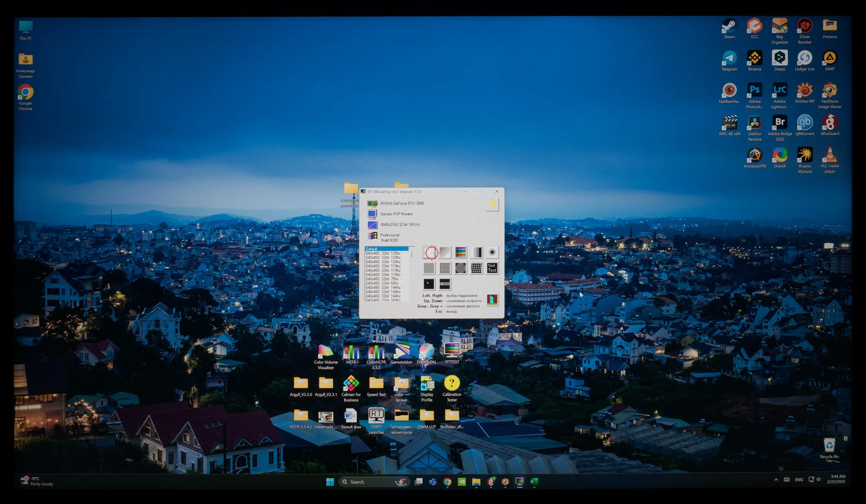
Task: Click the ENG language indicator
Action: pos(799,480)
